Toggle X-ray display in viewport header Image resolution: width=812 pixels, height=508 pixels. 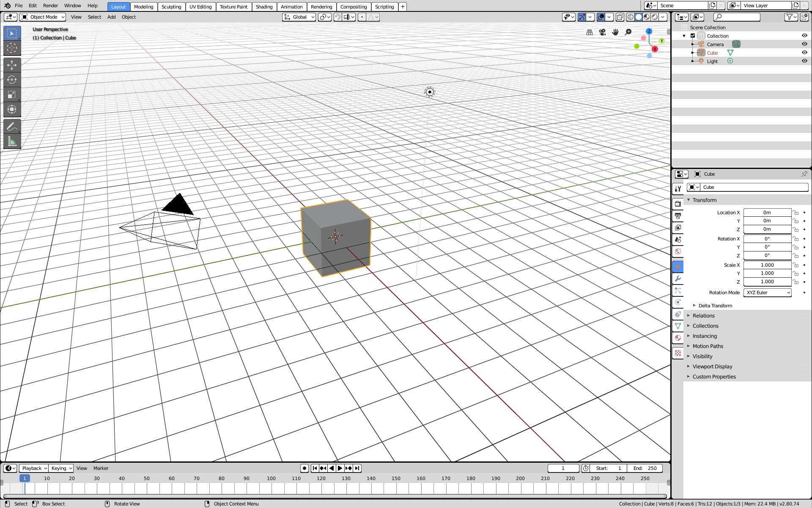(620, 17)
